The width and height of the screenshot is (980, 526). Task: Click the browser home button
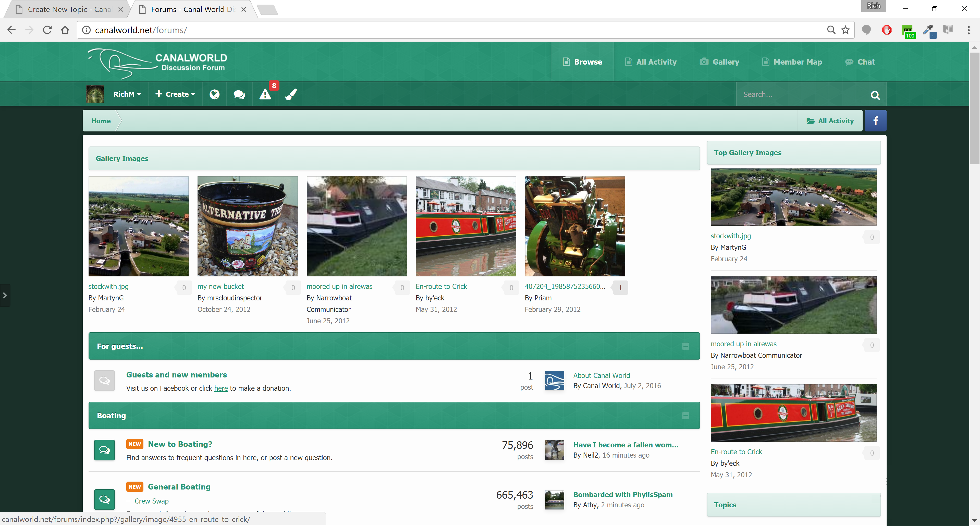pos(65,30)
